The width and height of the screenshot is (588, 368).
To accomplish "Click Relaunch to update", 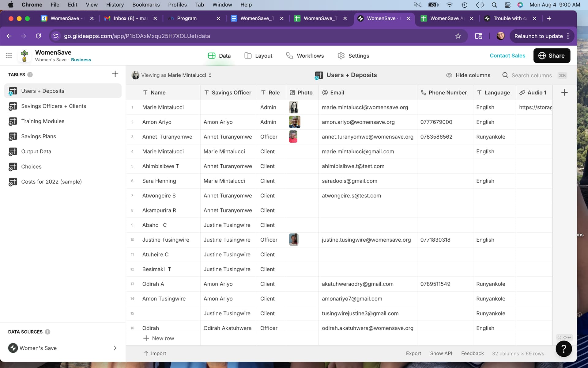I will point(538,36).
